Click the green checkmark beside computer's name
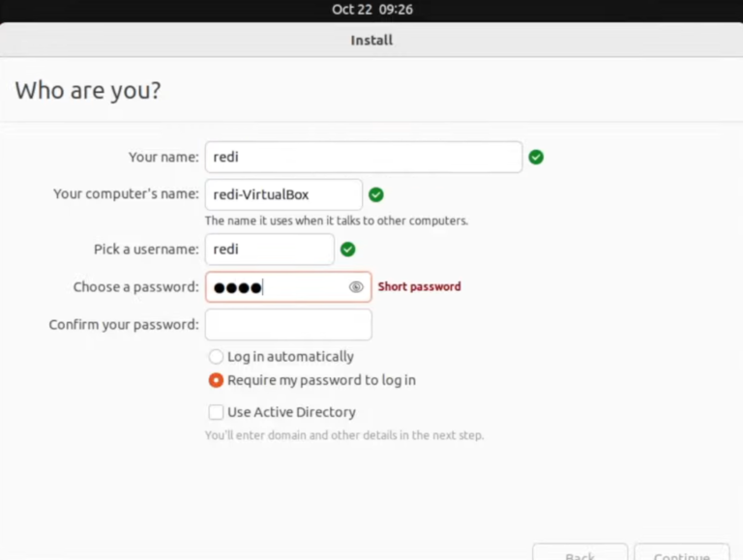The height and width of the screenshot is (560, 743). pos(376,194)
